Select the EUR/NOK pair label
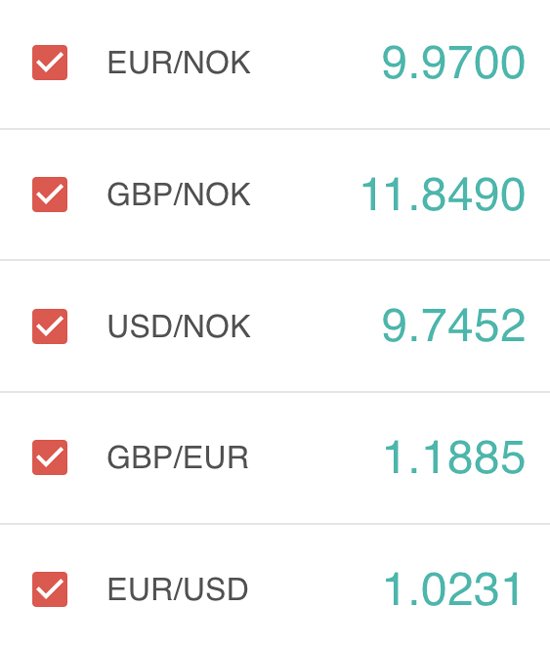Image resolution: width=550 pixels, height=650 pixels. pos(179,63)
